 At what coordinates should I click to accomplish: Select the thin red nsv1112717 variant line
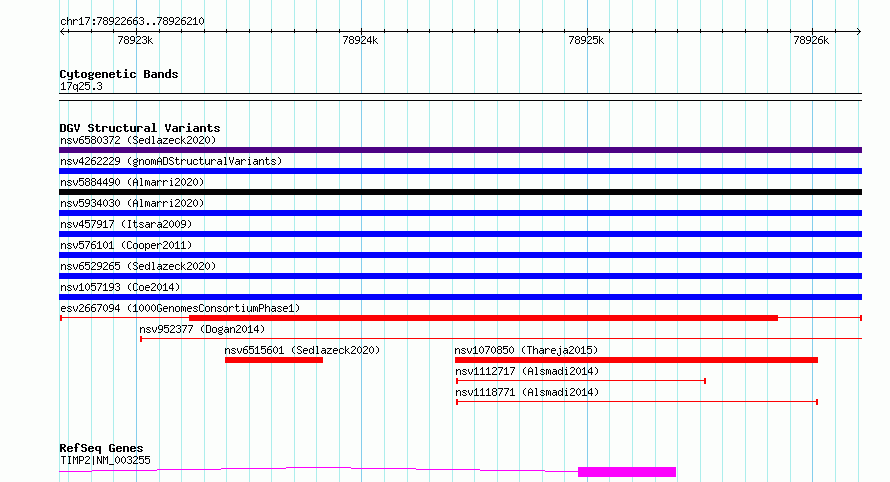pyautogui.click(x=581, y=381)
